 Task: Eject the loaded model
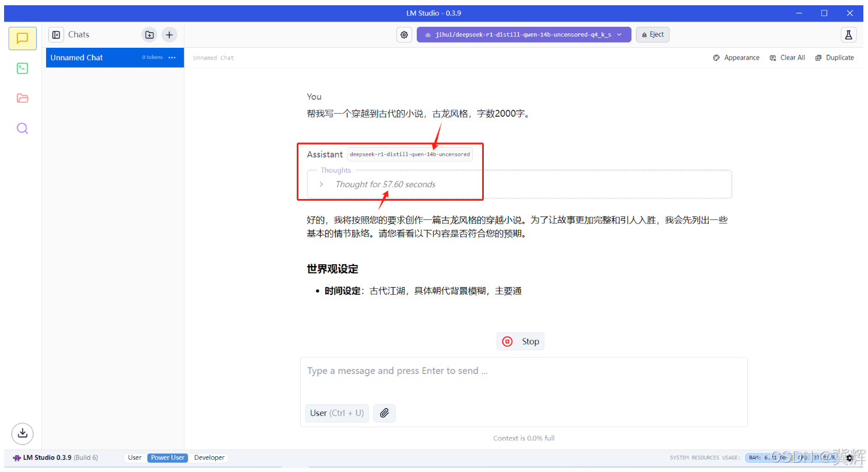point(652,35)
